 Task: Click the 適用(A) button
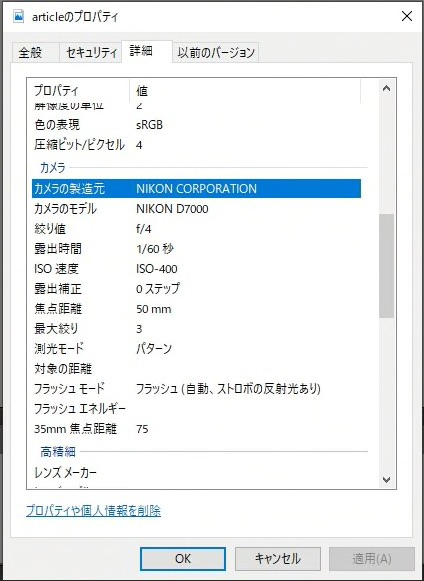click(x=372, y=558)
